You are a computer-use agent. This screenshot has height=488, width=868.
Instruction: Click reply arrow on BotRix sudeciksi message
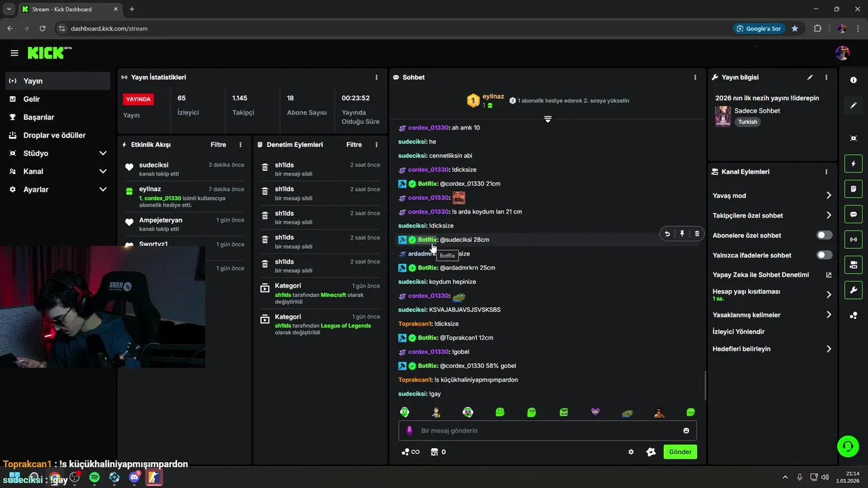[667, 234]
